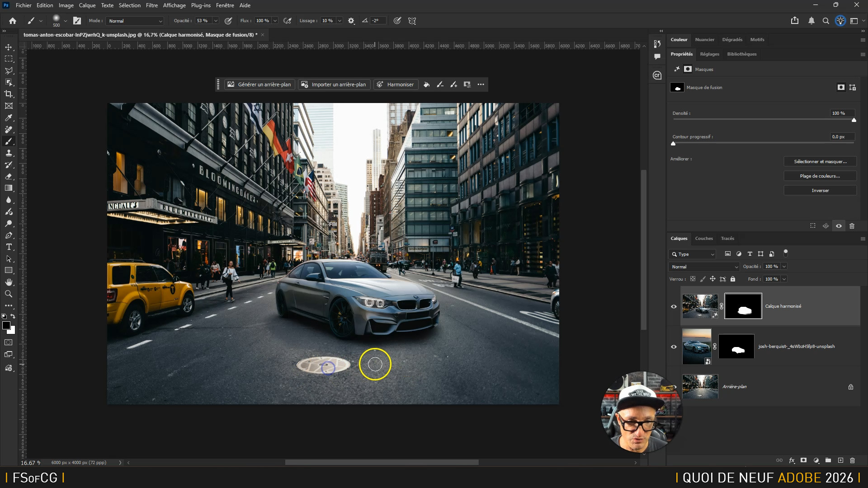Hide the josh-berquist layer
The image size is (868, 488).
tap(674, 347)
